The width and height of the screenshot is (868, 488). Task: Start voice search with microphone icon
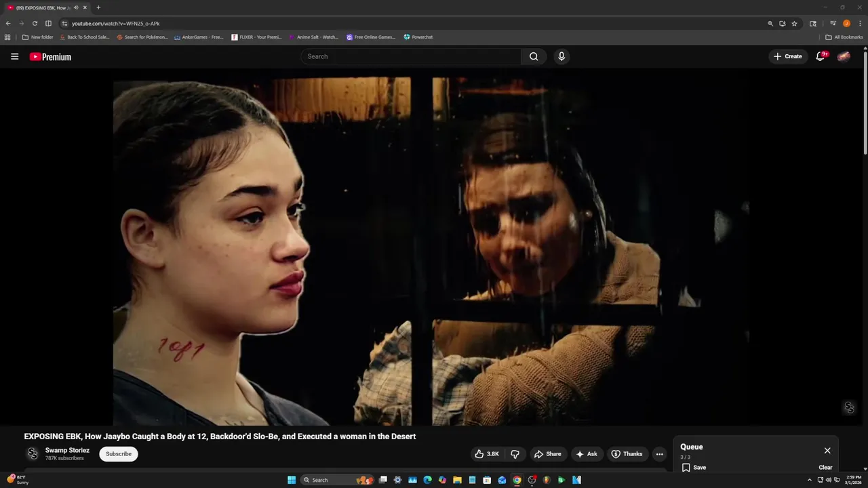click(x=561, y=57)
